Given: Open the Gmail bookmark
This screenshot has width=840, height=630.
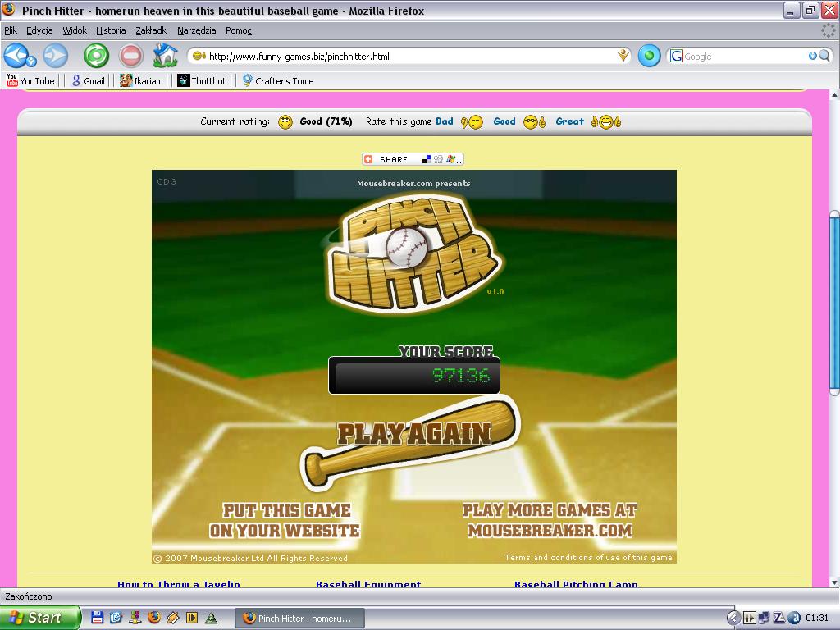Looking at the screenshot, I should [89, 81].
